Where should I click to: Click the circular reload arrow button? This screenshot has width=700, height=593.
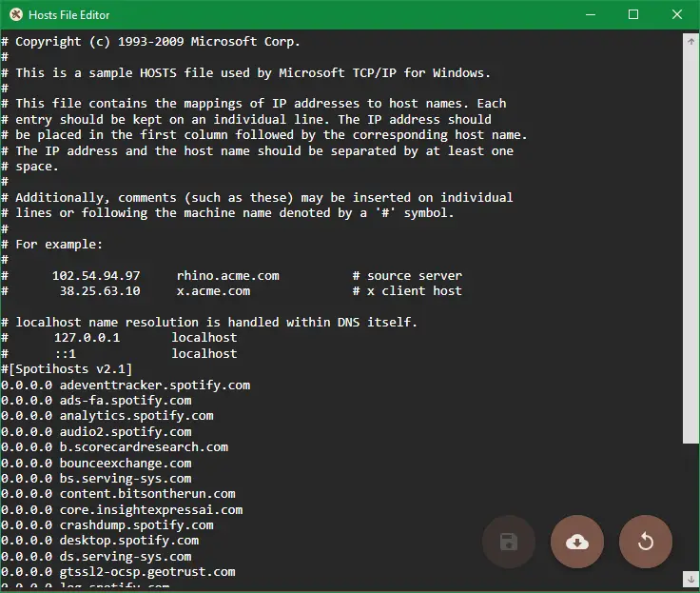click(646, 542)
